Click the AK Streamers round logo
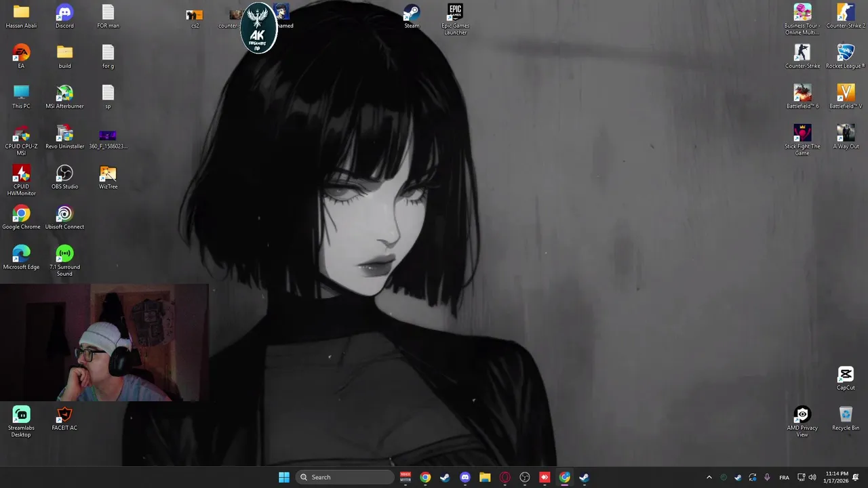 tap(258, 28)
